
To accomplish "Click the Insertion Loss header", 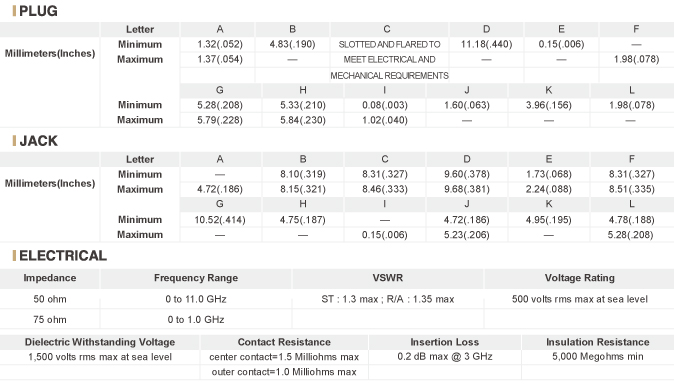I will pos(444,342).
